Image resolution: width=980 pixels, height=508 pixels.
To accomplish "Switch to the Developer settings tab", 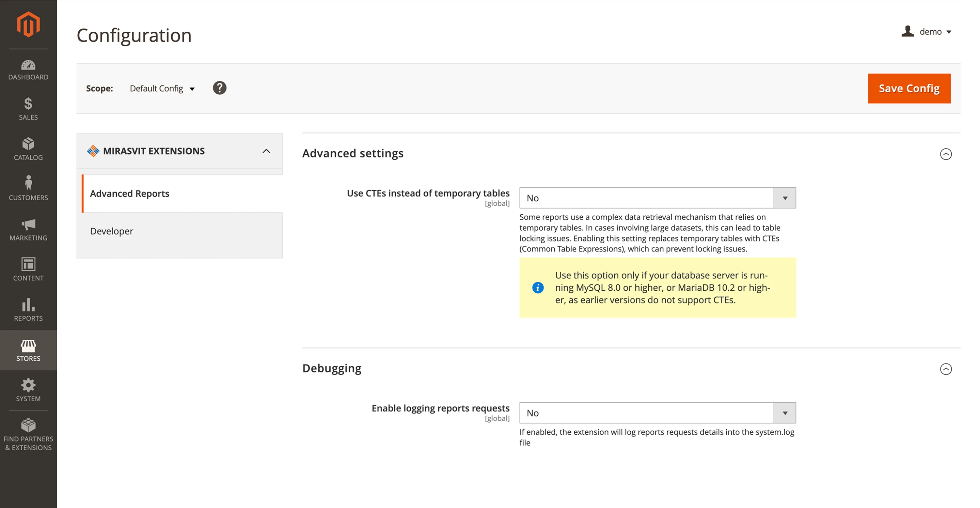I will tap(111, 231).
